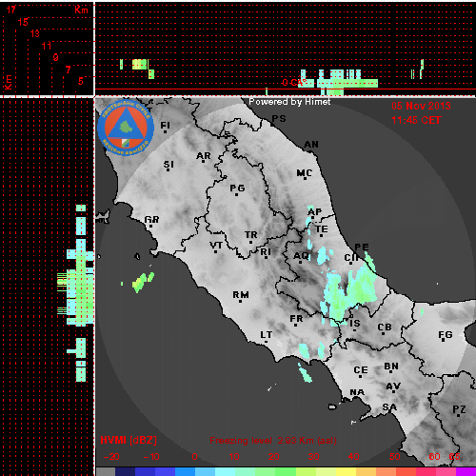This screenshot has width=476, height=476.
Task: Select the LT city label
Action: [x=267, y=335]
